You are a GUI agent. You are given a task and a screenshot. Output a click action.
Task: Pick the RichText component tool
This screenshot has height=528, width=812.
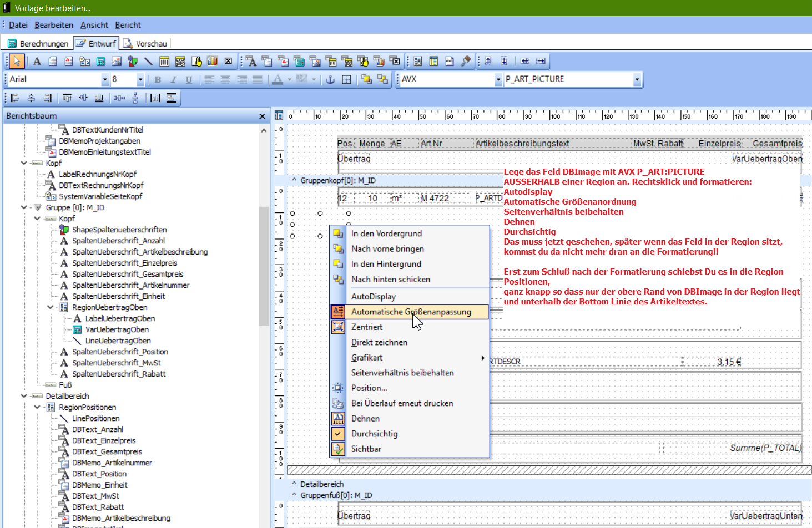(69, 61)
